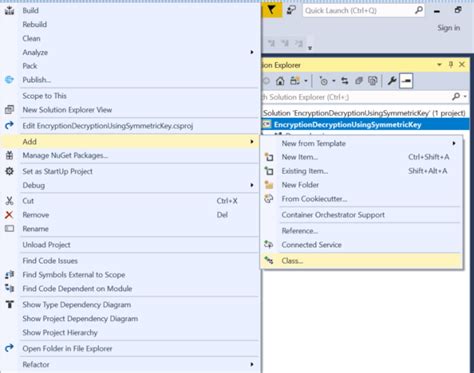Image resolution: width=474 pixels, height=373 pixels.
Task: Open the Switch Views dropdown arrow
Action: [306, 81]
